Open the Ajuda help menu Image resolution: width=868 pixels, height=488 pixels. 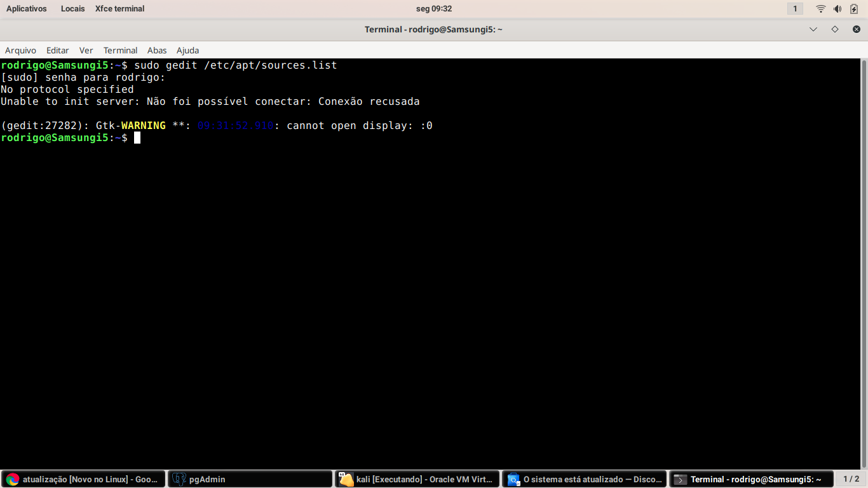pyautogui.click(x=187, y=50)
